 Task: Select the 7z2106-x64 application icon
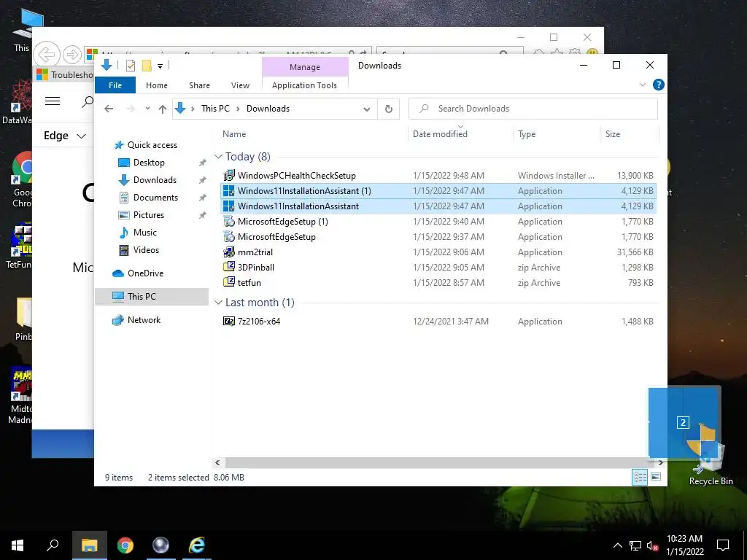click(229, 321)
